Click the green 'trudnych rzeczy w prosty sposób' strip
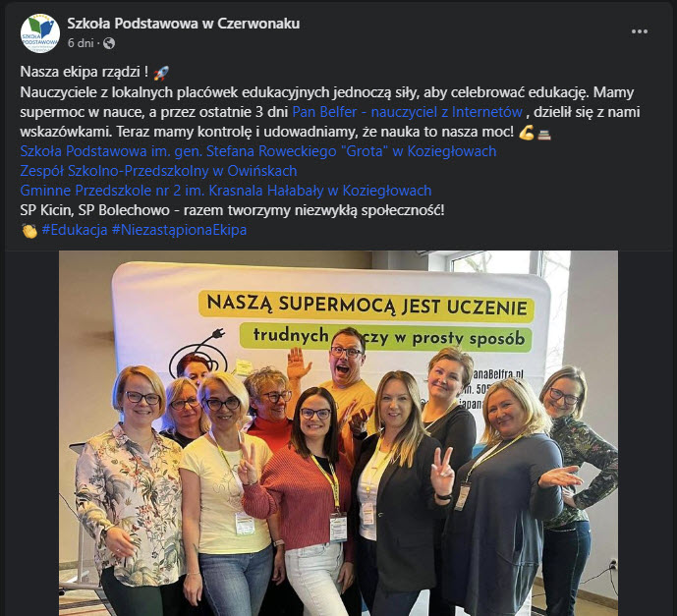This screenshot has height=616, width=677. pos(385,338)
